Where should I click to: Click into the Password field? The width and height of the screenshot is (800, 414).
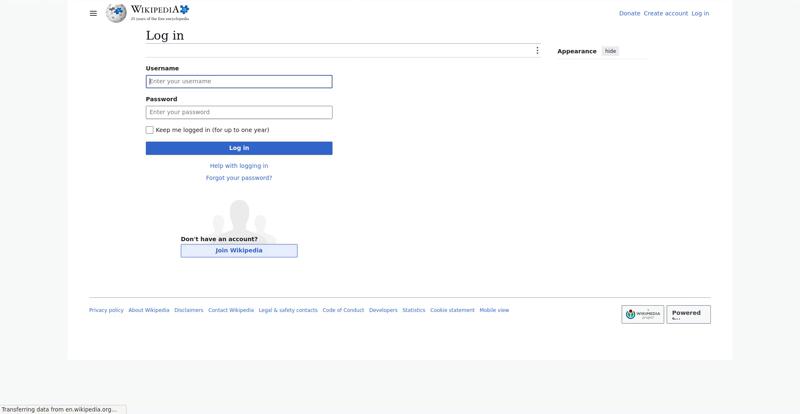point(239,112)
